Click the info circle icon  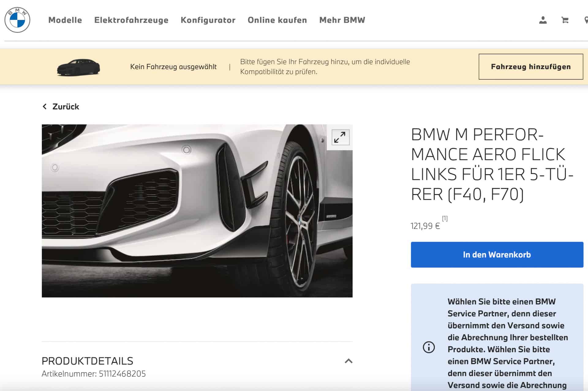coord(428,347)
